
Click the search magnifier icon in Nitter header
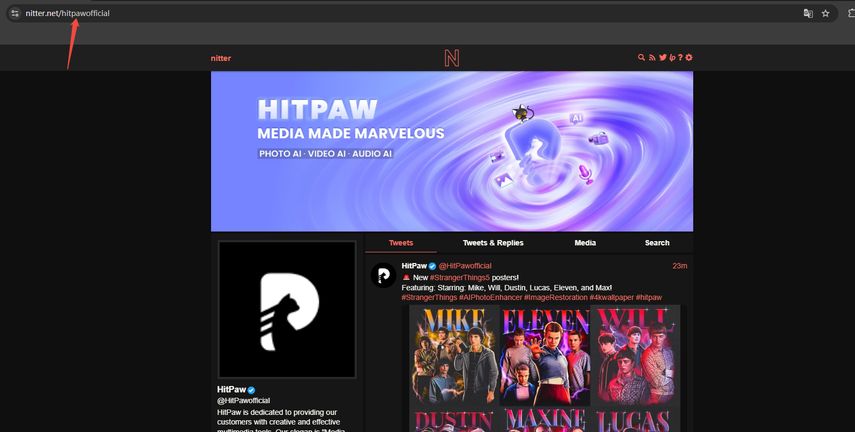642,58
